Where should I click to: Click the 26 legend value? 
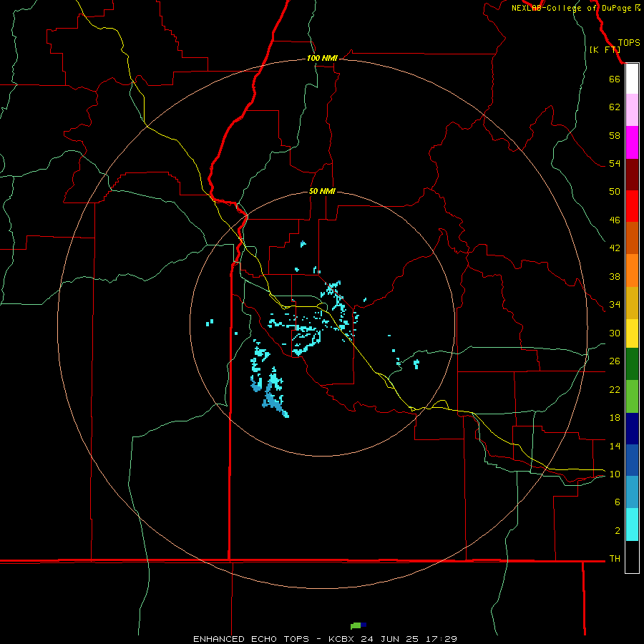[615, 361]
